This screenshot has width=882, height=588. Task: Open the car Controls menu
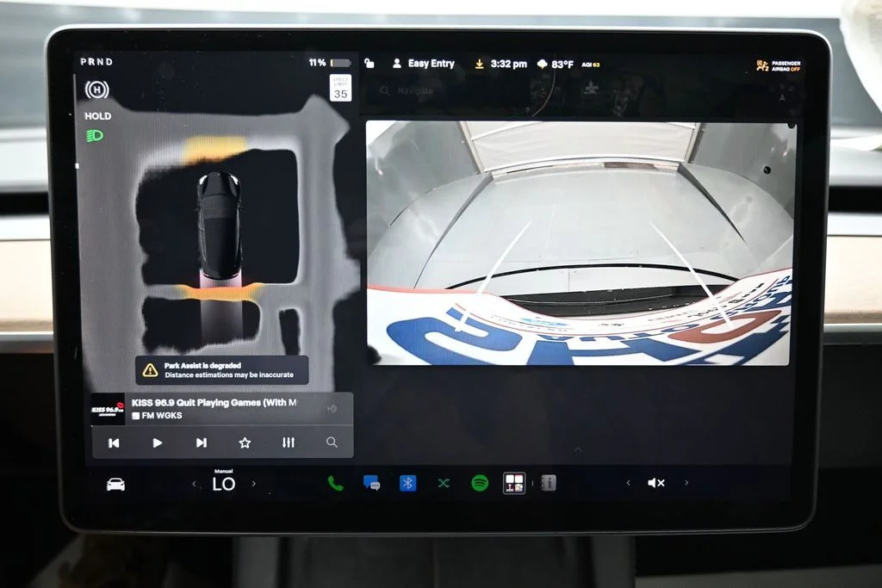point(116,484)
